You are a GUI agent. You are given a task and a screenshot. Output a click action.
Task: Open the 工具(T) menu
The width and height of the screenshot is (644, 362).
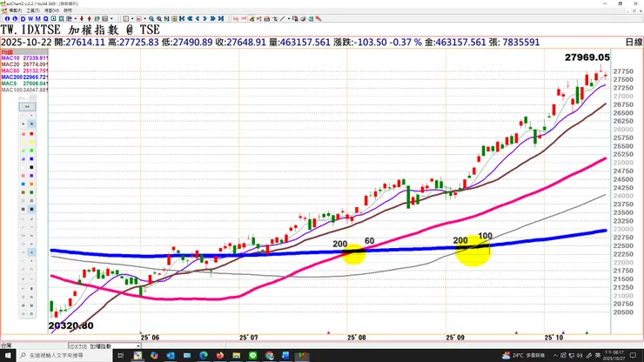point(33,10)
